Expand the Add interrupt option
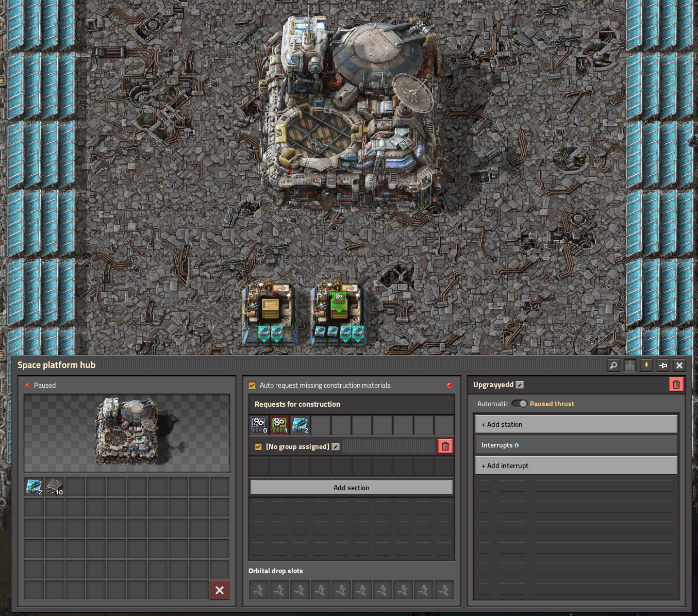698x616 pixels. tap(576, 465)
